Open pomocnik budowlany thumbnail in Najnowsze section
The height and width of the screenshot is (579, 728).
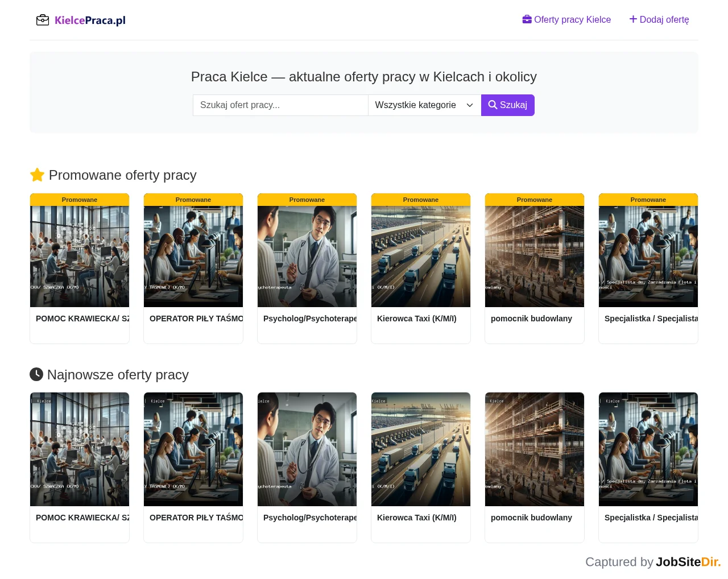tap(535, 449)
